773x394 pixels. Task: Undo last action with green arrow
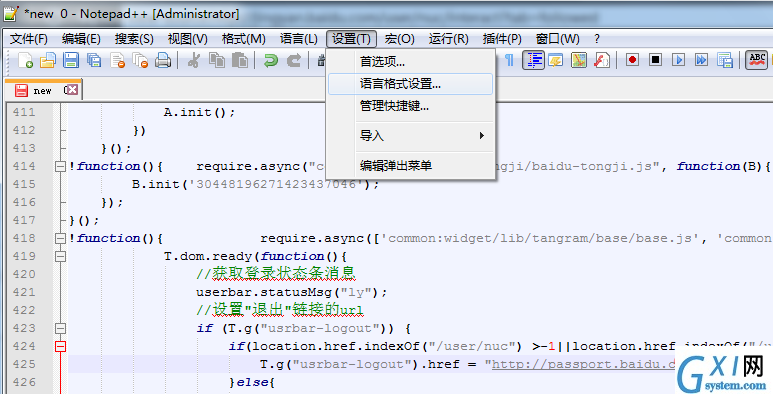pyautogui.click(x=271, y=60)
